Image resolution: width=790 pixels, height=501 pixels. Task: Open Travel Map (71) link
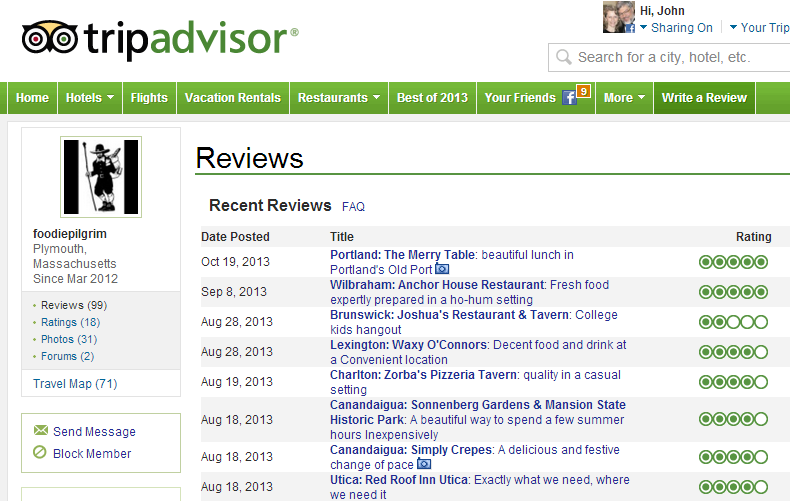[75, 384]
